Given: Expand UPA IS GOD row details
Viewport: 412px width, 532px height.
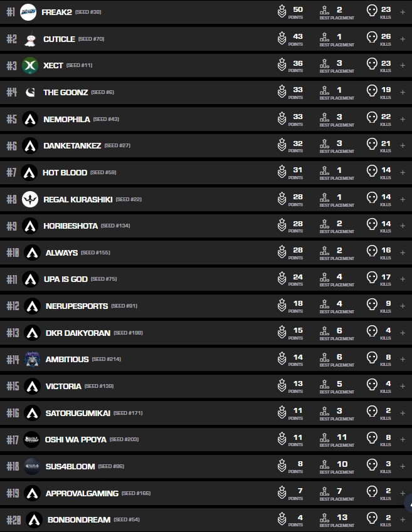Looking at the screenshot, I should coord(403,279).
